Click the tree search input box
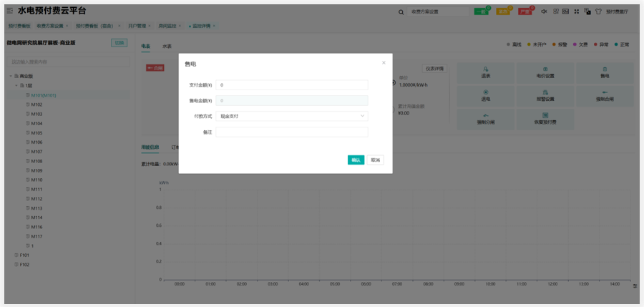644x307 pixels. pos(68,62)
